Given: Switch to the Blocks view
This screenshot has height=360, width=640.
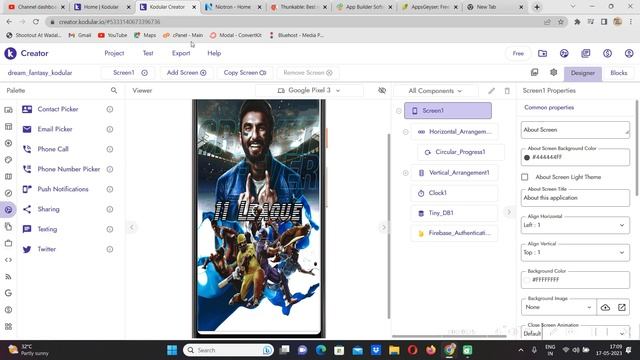Looking at the screenshot, I should (x=619, y=73).
